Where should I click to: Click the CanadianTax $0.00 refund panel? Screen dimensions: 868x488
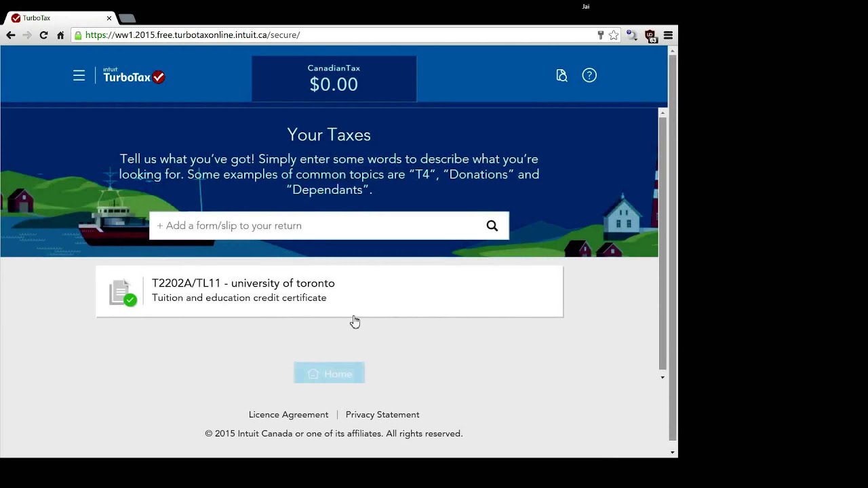[x=334, y=79]
